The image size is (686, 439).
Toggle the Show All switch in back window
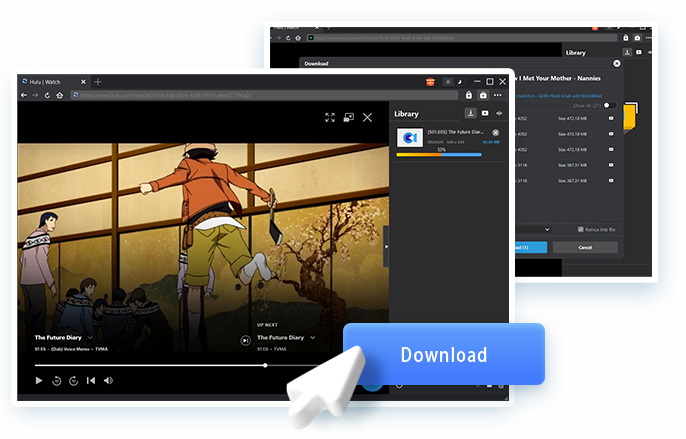point(609,105)
